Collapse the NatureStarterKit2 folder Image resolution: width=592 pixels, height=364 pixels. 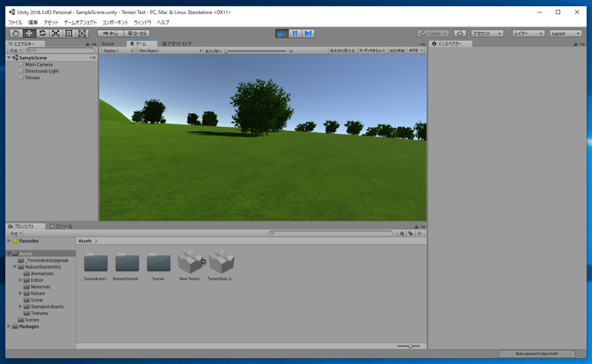click(15, 266)
